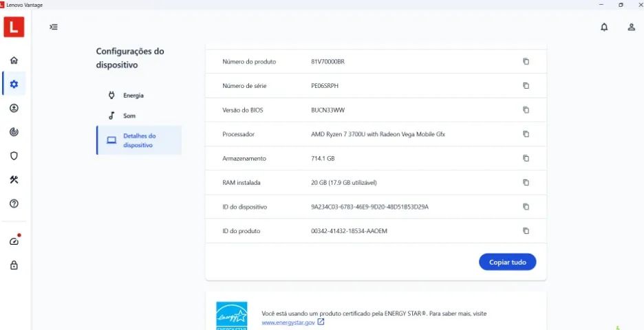
Task: Open the www.energystar.gov link
Action: (288, 322)
